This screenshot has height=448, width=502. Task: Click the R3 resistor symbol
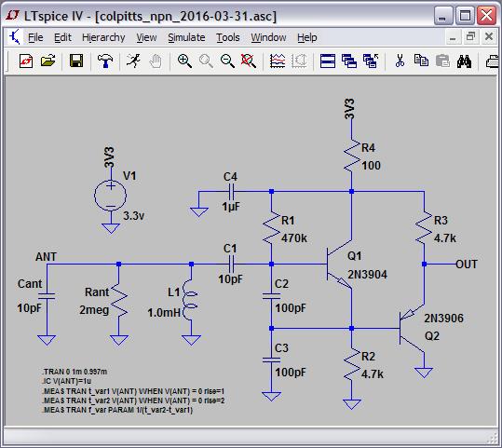click(424, 228)
